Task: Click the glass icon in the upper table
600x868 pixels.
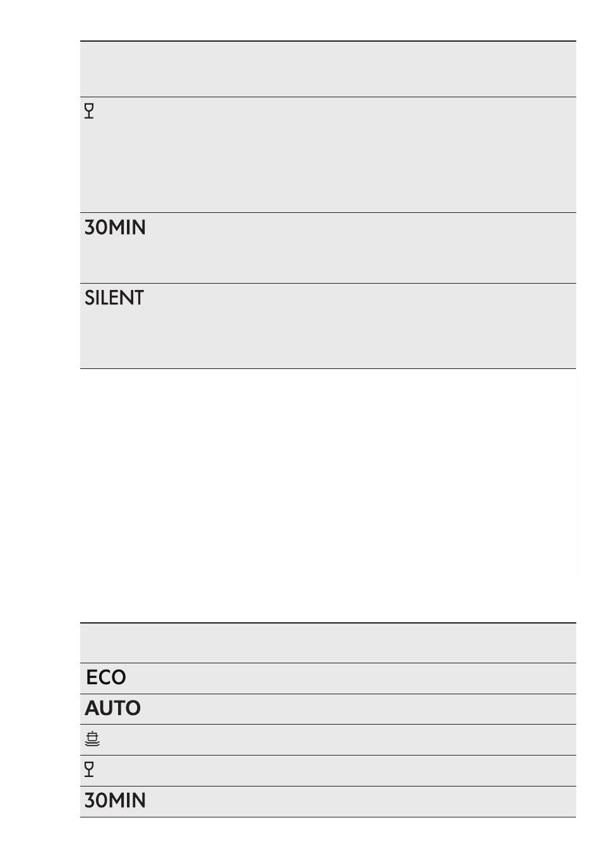Action: (x=89, y=112)
